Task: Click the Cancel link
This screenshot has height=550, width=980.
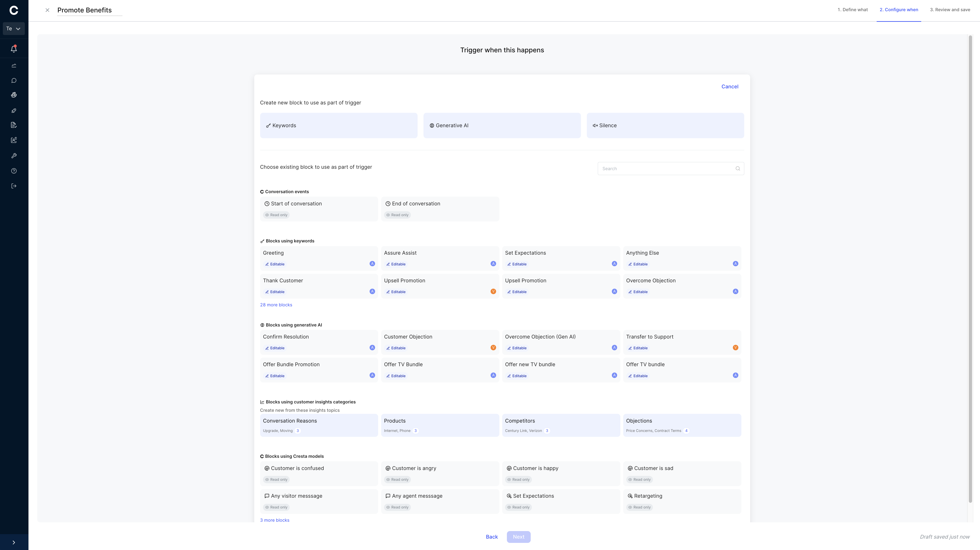Action: (730, 86)
